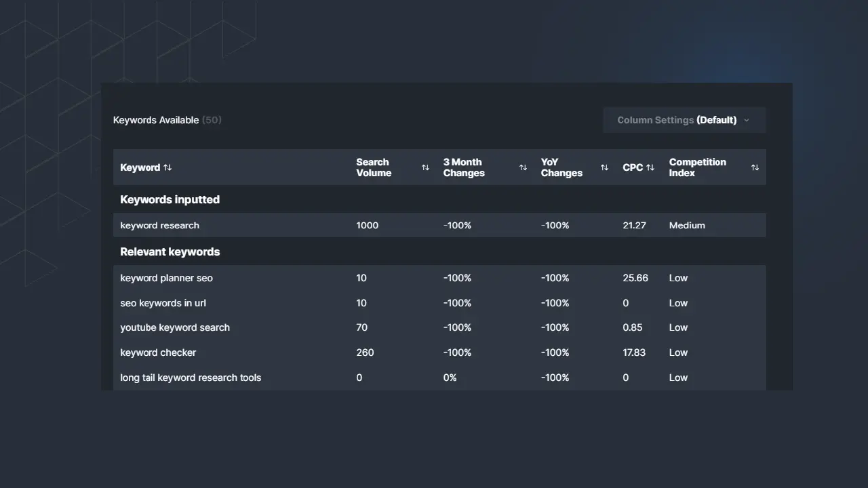Screen dimensions: 868x488
Task: Select the 'keyword research' keyword row
Action: tap(439, 225)
